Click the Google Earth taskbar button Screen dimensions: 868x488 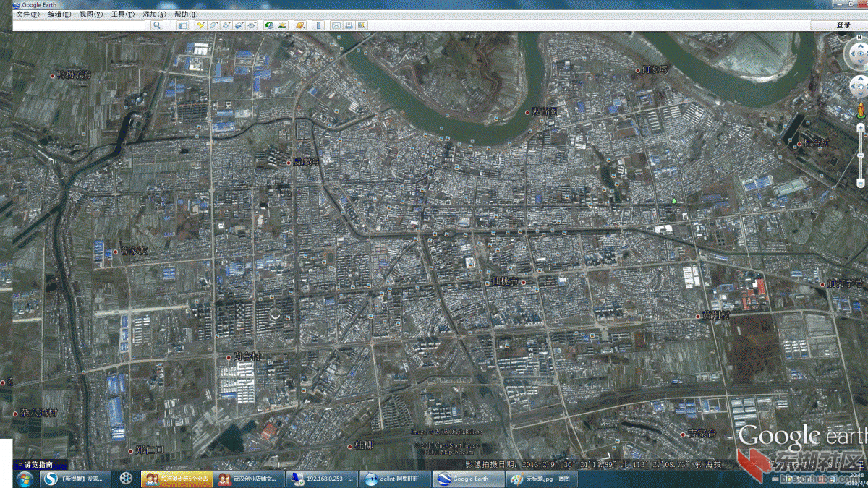[x=467, y=479]
